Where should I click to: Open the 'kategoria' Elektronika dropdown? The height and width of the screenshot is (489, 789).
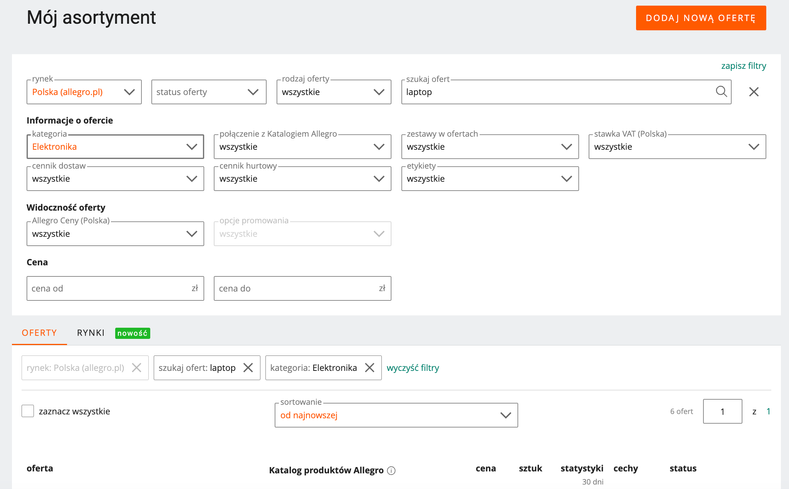[115, 147]
